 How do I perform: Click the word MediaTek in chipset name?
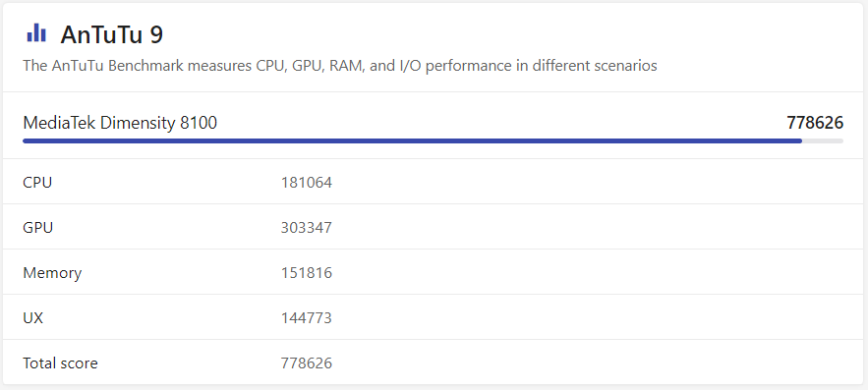[59, 123]
